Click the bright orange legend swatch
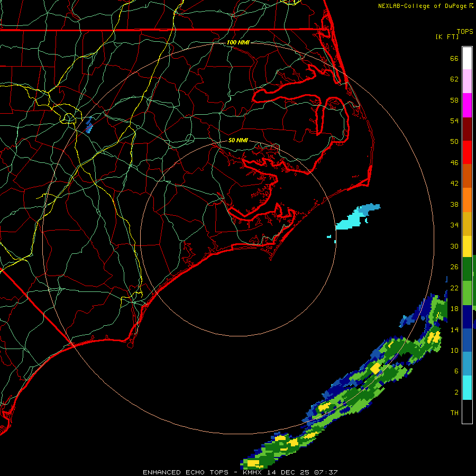Screen dimensions: 476x476 click(467, 200)
